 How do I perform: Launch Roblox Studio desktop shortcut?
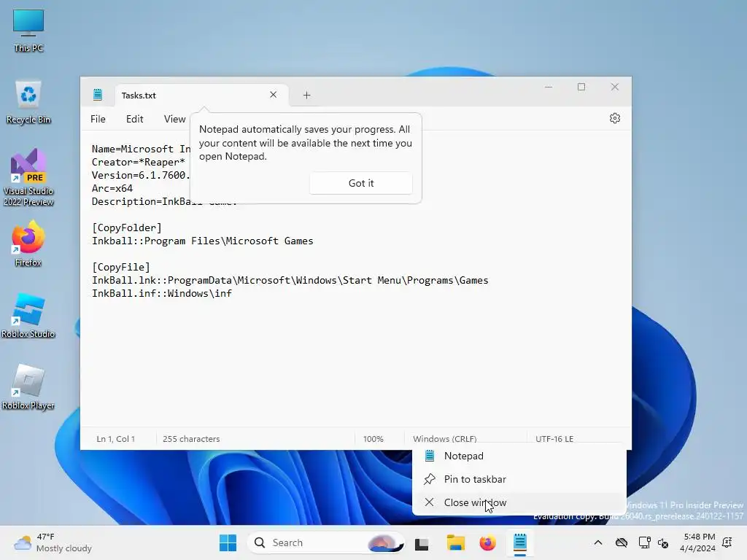(28, 316)
